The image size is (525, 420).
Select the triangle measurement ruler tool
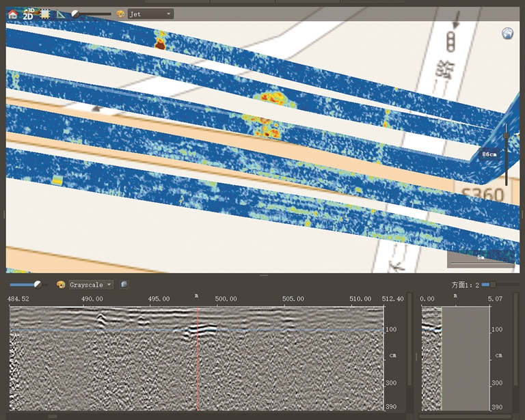(x=62, y=14)
